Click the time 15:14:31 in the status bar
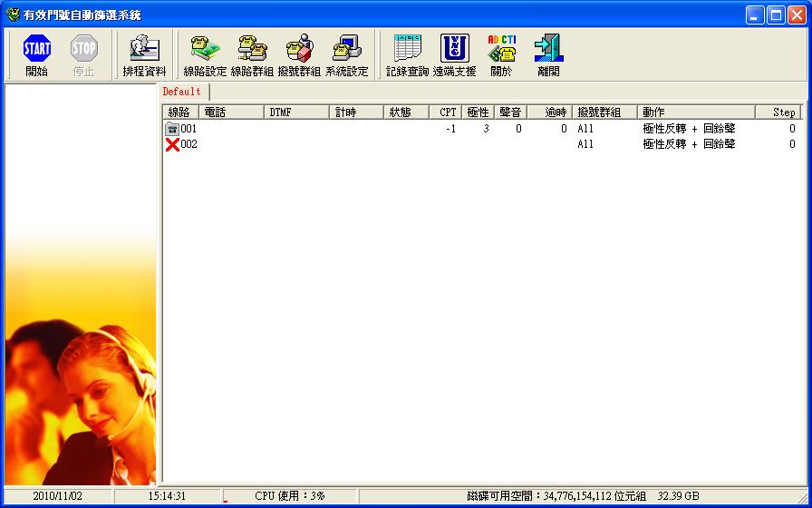The height and width of the screenshot is (508, 812). [x=167, y=496]
